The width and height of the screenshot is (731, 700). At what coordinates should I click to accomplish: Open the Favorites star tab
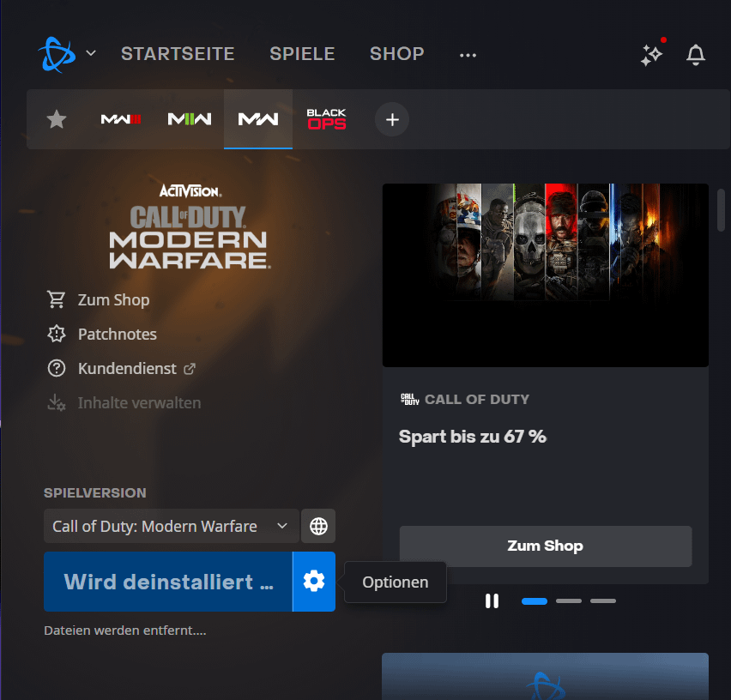point(57,119)
